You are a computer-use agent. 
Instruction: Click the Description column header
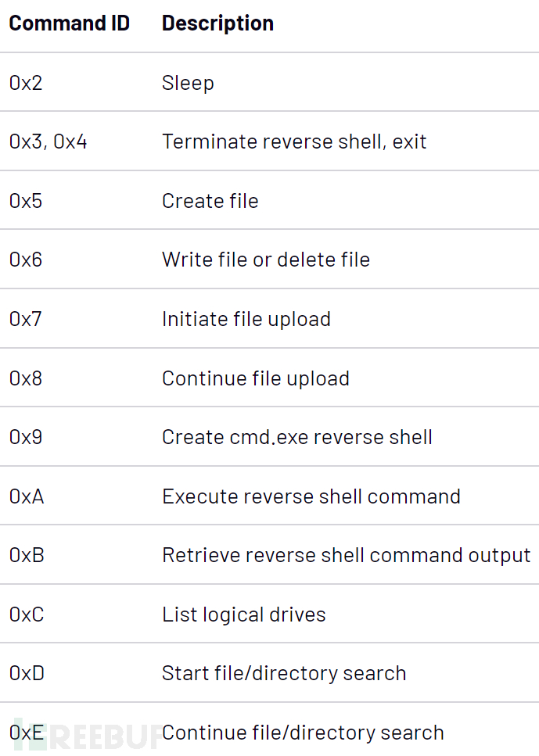pyautogui.click(x=217, y=23)
